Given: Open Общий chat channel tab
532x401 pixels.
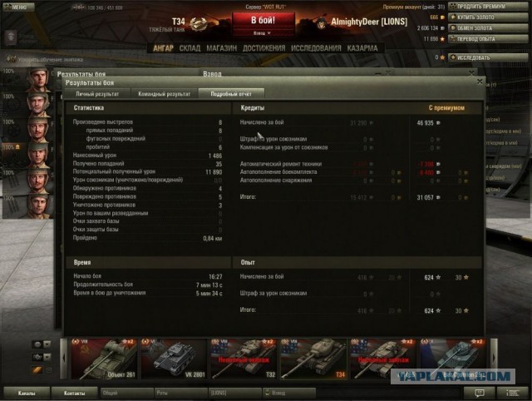Looking at the screenshot, I should [x=126, y=394].
